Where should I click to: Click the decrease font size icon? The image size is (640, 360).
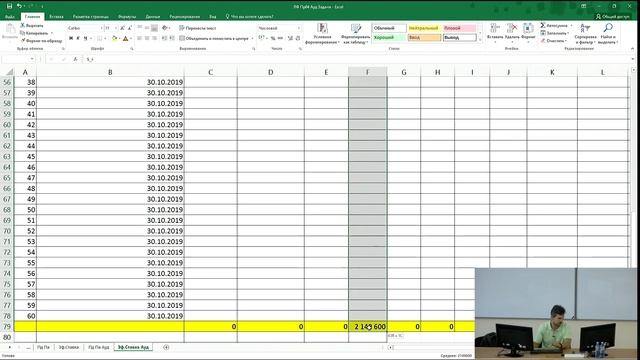[129, 28]
